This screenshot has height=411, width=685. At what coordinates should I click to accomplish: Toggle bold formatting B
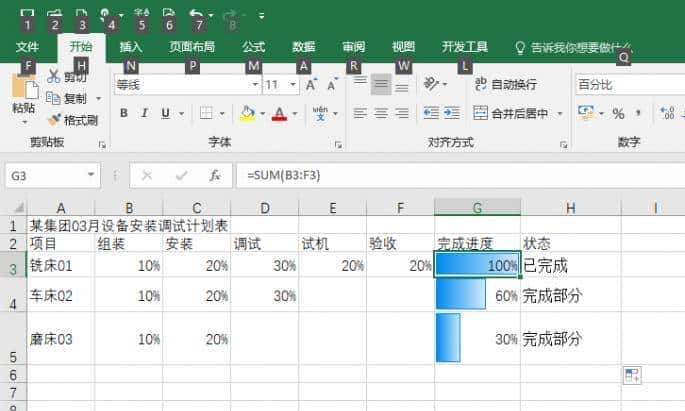pyautogui.click(x=124, y=113)
